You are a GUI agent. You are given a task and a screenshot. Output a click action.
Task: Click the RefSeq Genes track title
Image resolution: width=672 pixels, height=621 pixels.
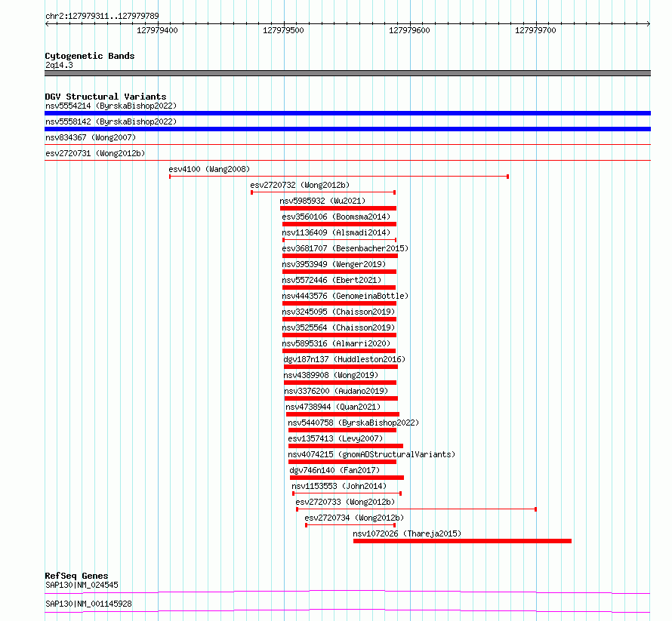[x=77, y=576]
